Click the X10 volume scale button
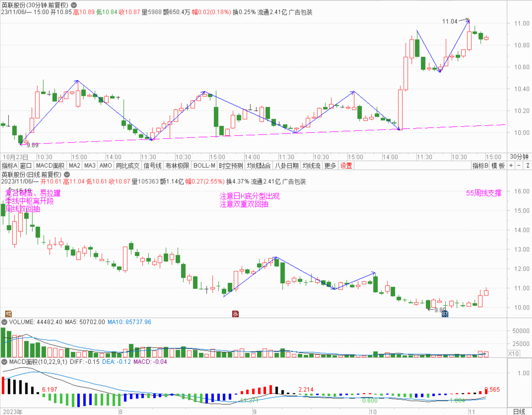This screenshot has width=532, height=415. (x=513, y=354)
